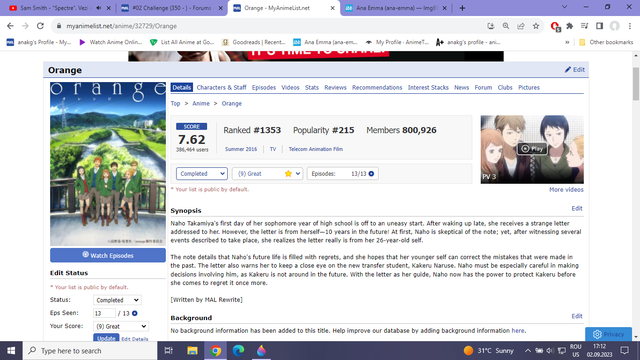Screen dimensions: 640x360
Task: Click the More videos link
Action: 566,189
